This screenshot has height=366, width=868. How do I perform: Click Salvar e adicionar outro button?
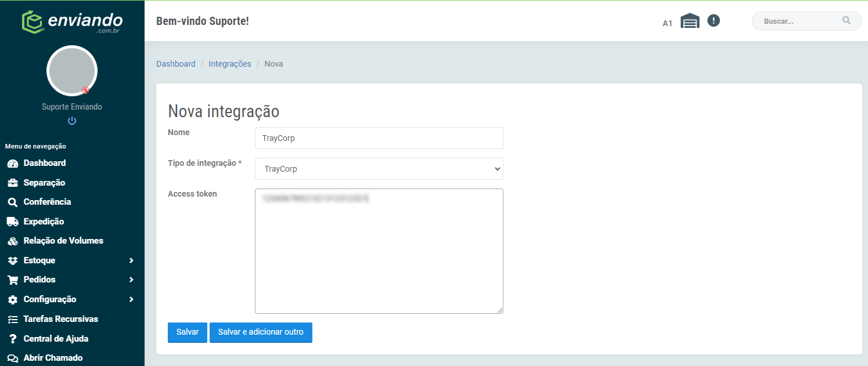[261, 332]
